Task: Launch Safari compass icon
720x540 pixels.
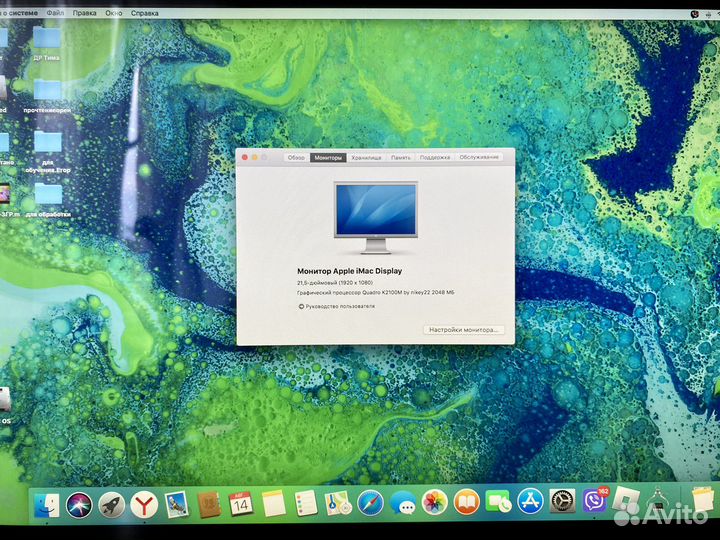Action: [x=370, y=502]
